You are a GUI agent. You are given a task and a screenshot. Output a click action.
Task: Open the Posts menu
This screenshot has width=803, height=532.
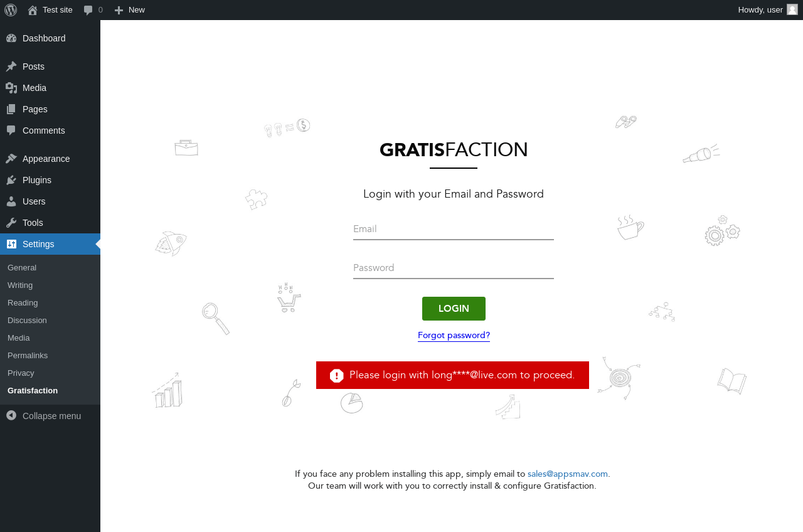coord(50,66)
